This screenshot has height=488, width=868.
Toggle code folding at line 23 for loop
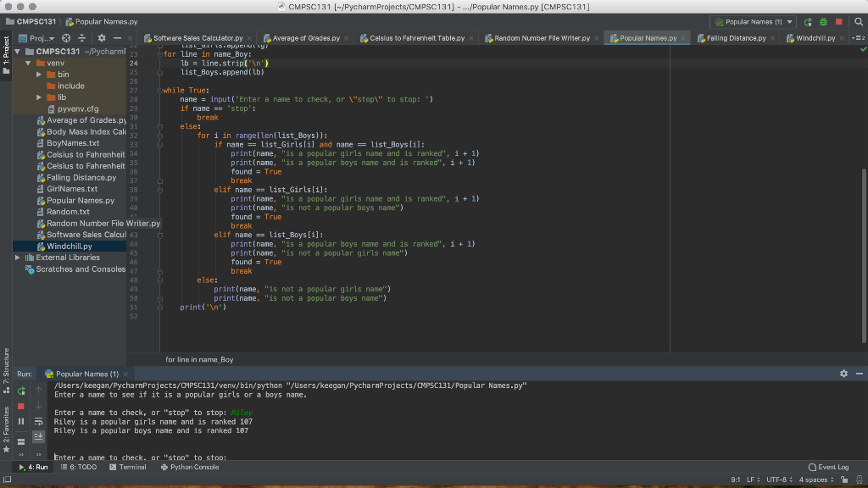point(160,54)
